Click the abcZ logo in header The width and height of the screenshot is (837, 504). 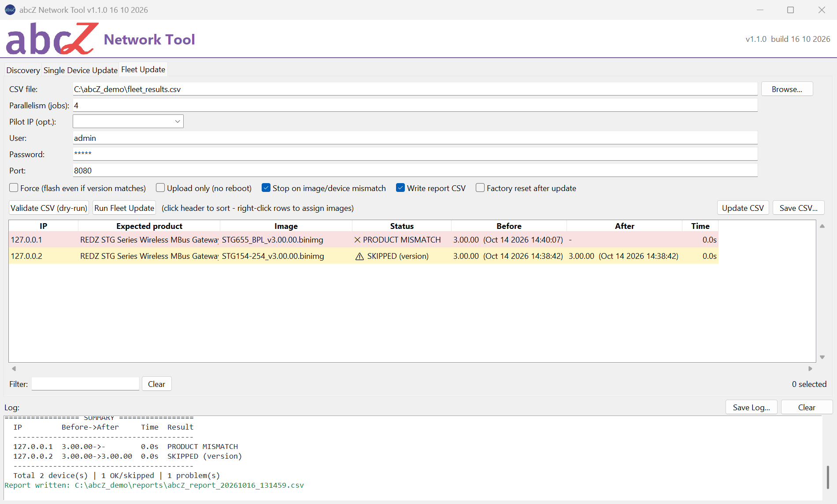[52, 39]
